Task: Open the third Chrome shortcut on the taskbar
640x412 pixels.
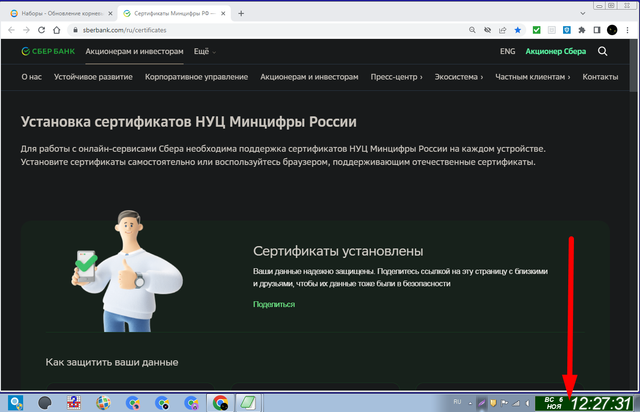Action: click(191, 403)
